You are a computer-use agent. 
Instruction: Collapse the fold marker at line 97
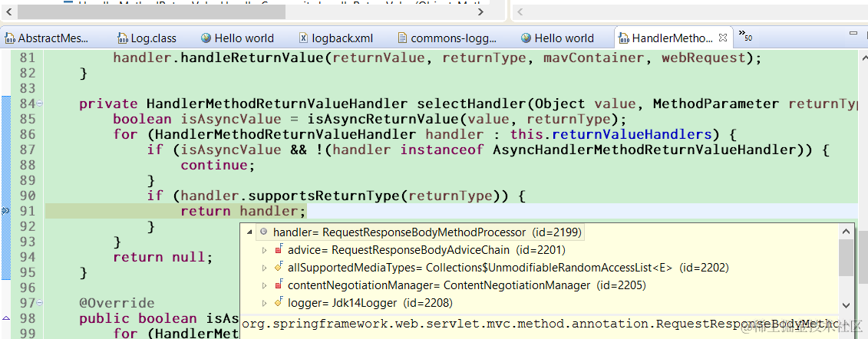40,303
